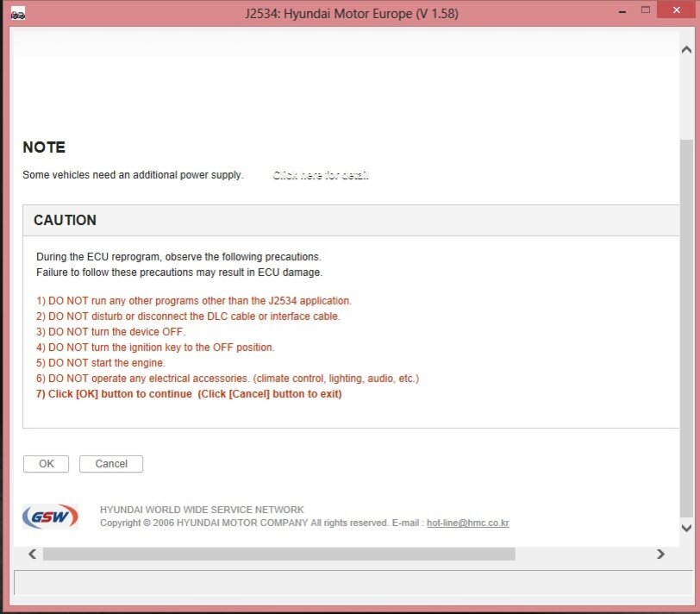Click the NOTE heading
Image resolution: width=700 pixels, height=614 pixels.
tap(44, 147)
